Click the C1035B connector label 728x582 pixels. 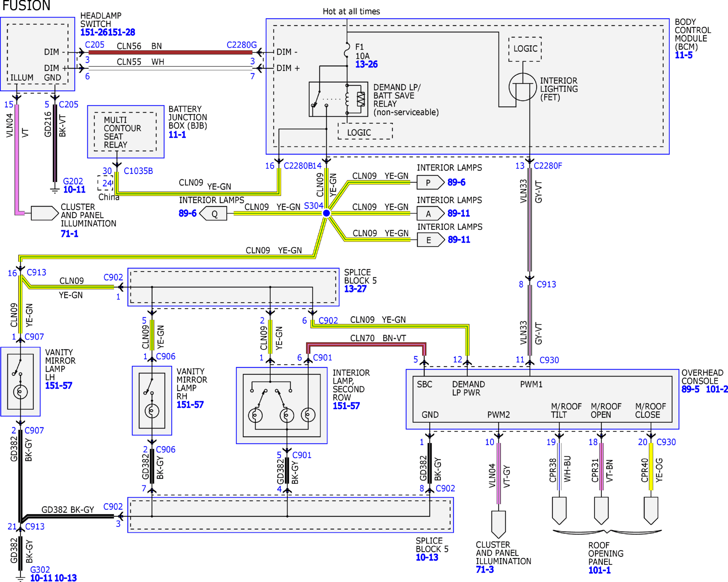tap(138, 171)
